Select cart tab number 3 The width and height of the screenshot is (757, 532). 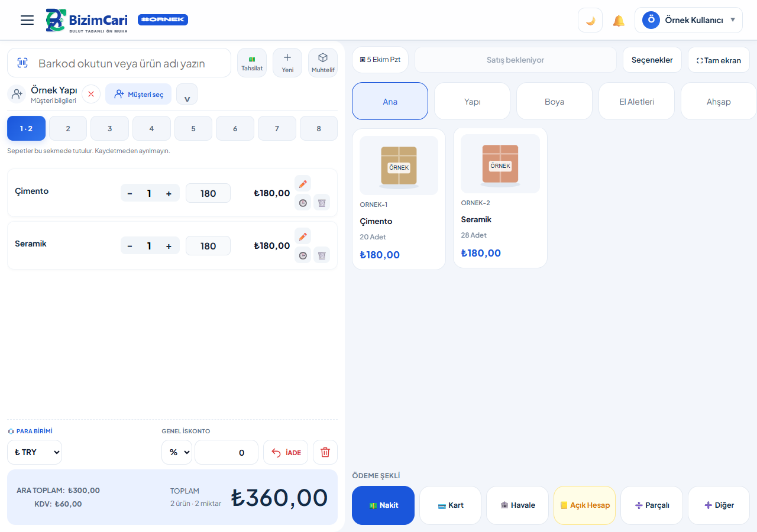pyautogui.click(x=110, y=128)
